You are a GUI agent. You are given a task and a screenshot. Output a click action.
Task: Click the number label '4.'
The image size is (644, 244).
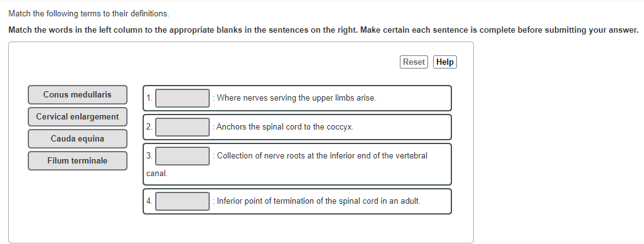(x=149, y=201)
